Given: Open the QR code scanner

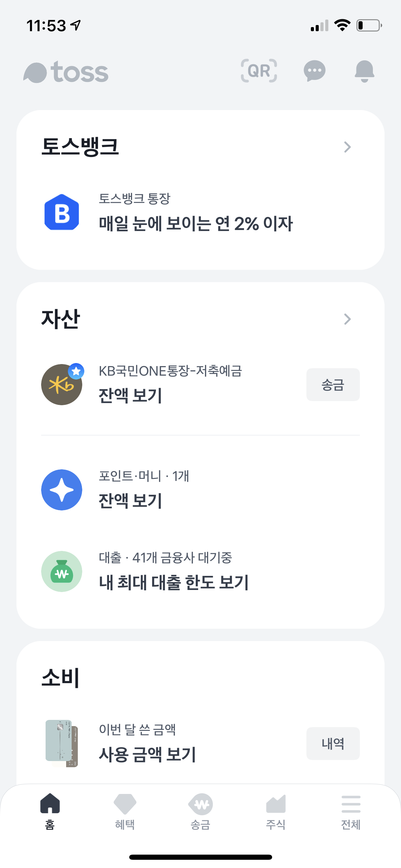Looking at the screenshot, I should [x=259, y=71].
